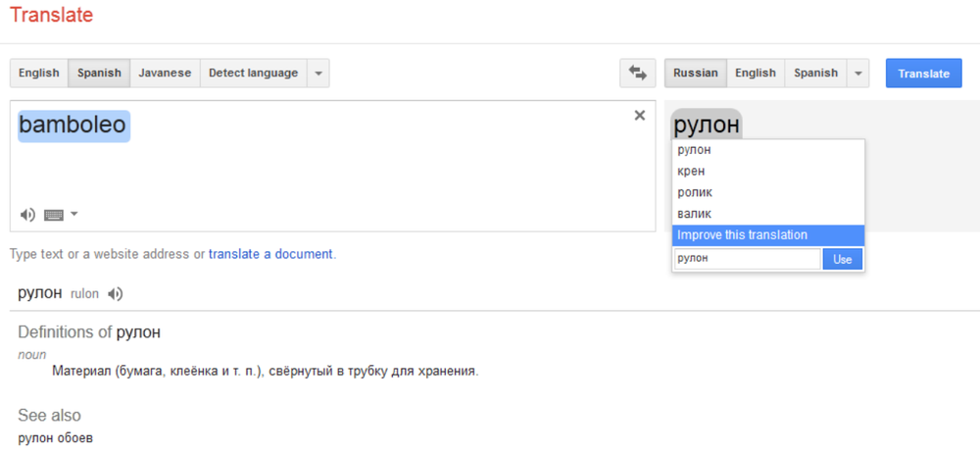Open the source language list dropdown
The image size is (980, 454).
[318, 74]
